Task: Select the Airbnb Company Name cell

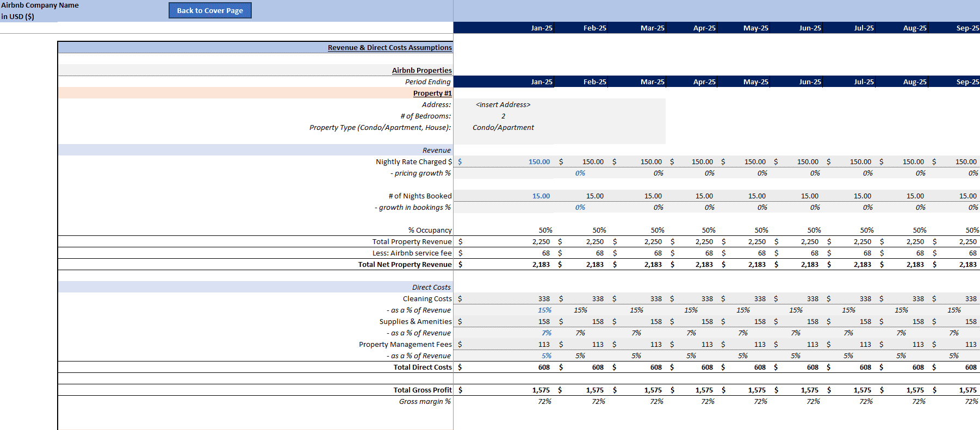Action: tap(40, 5)
